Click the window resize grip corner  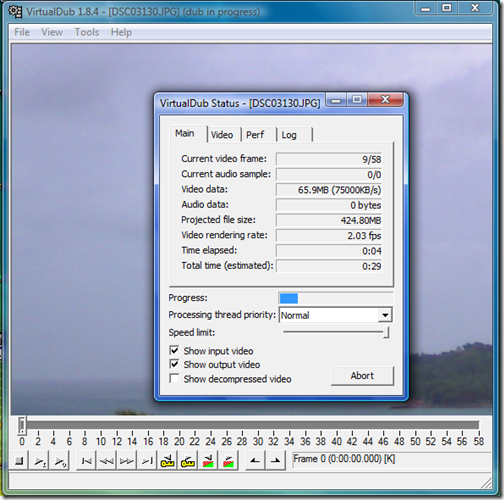487,482
